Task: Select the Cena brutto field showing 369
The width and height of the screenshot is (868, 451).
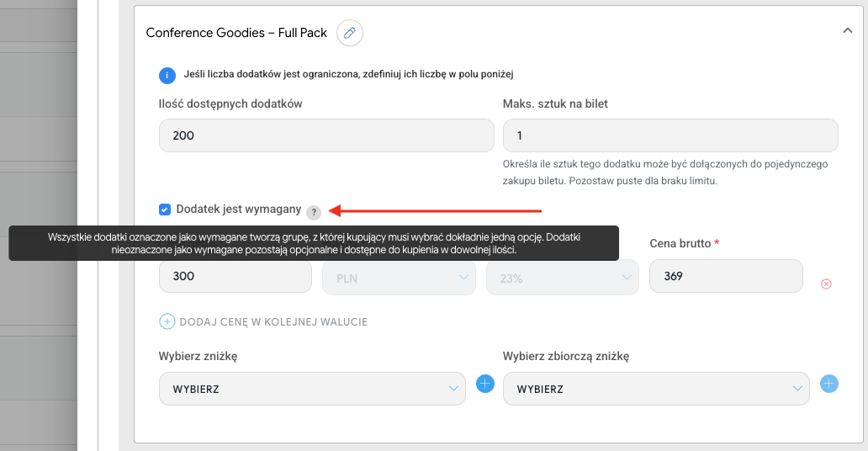Action: (x=726, y=276)
